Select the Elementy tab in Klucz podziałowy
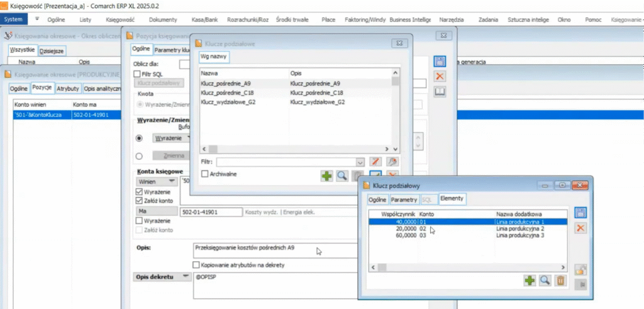 (452, 199)
